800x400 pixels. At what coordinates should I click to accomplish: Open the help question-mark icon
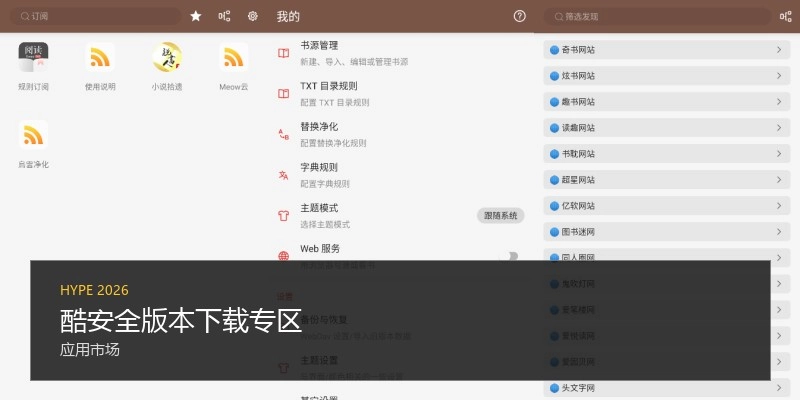[x=519, y=16]
